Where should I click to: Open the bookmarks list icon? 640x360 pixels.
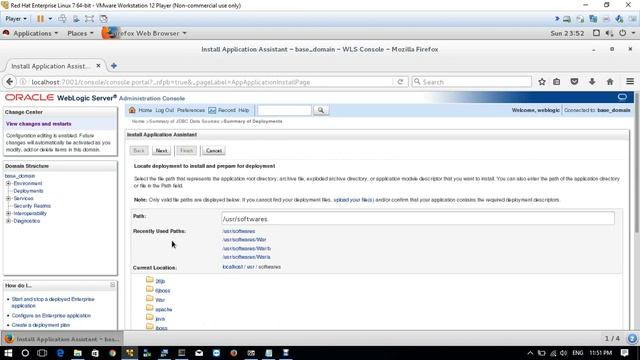coord(557,82)
